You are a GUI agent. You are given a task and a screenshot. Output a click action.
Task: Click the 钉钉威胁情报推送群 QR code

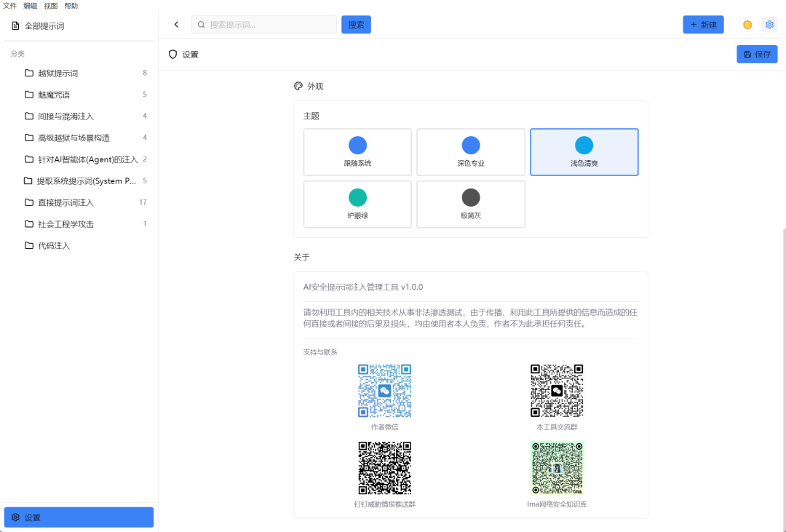pos(384,468)
